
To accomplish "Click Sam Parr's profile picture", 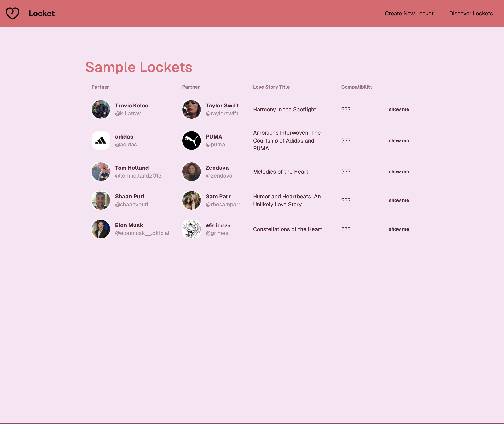I will point(191,200).
